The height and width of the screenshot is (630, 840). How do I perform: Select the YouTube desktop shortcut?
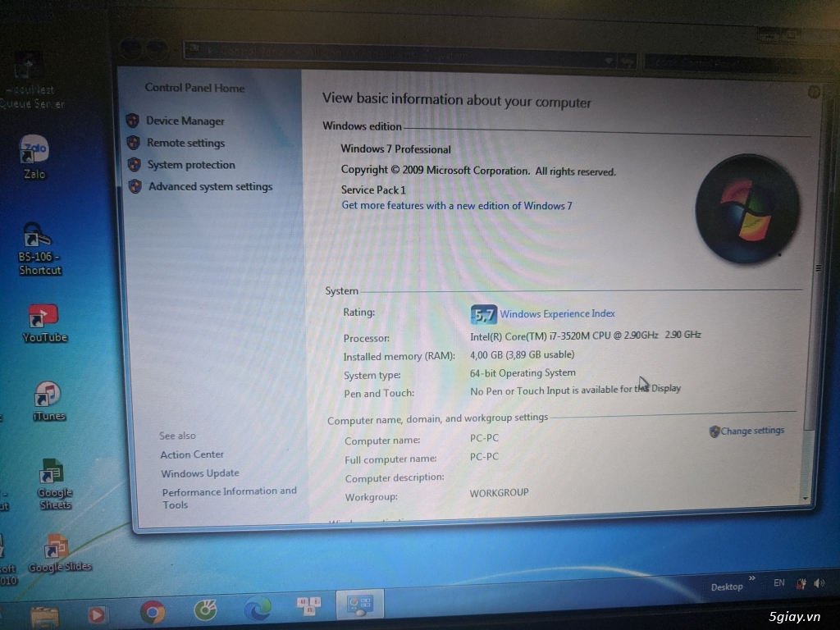pyautogui.click(x=44, y=323)
